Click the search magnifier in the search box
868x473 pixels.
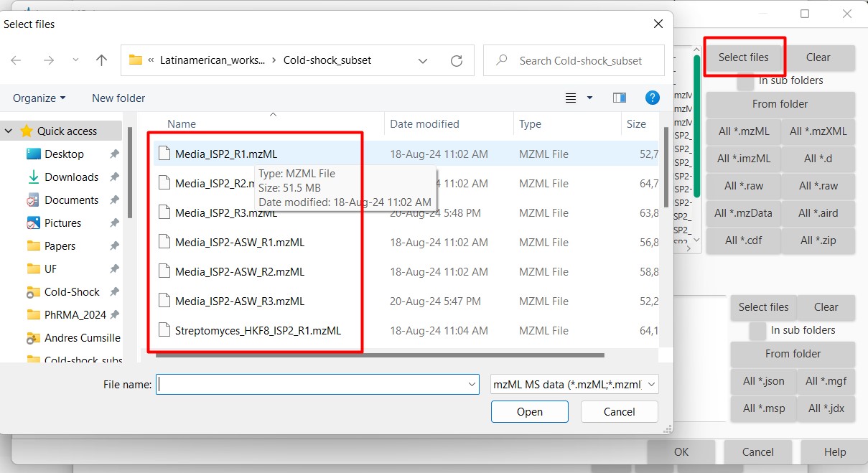500,60
